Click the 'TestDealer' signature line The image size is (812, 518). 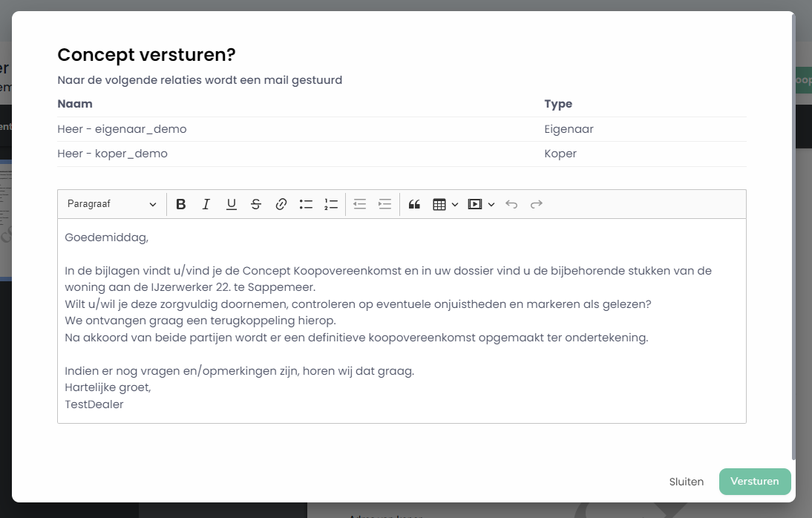click(94, 404)
